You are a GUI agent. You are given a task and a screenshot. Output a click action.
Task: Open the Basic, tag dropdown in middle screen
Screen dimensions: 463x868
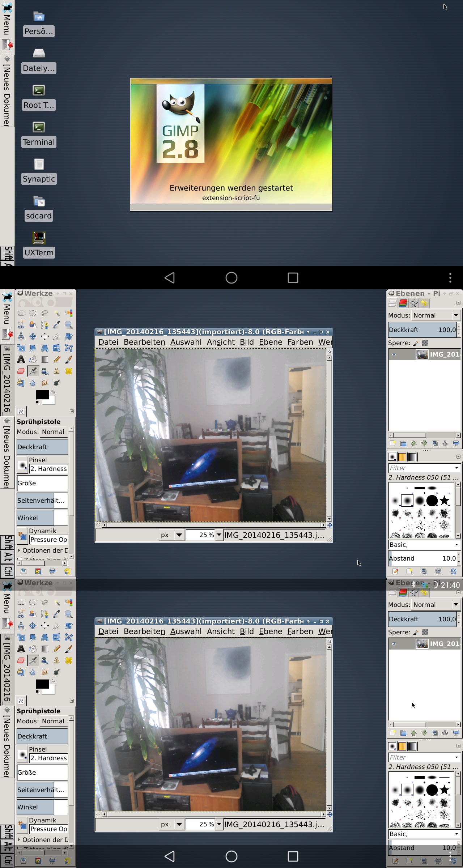[424, 545]
